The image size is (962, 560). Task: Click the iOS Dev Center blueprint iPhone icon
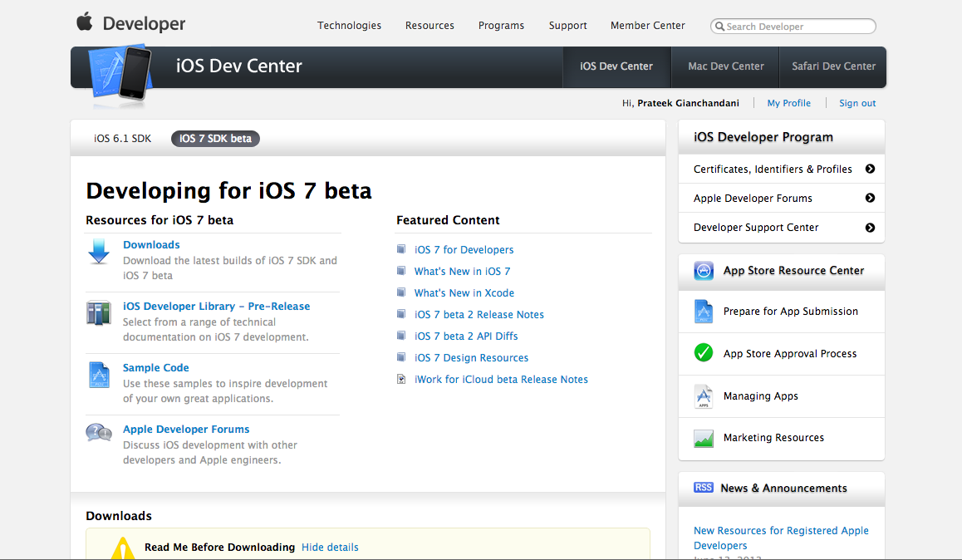point(121,72)
